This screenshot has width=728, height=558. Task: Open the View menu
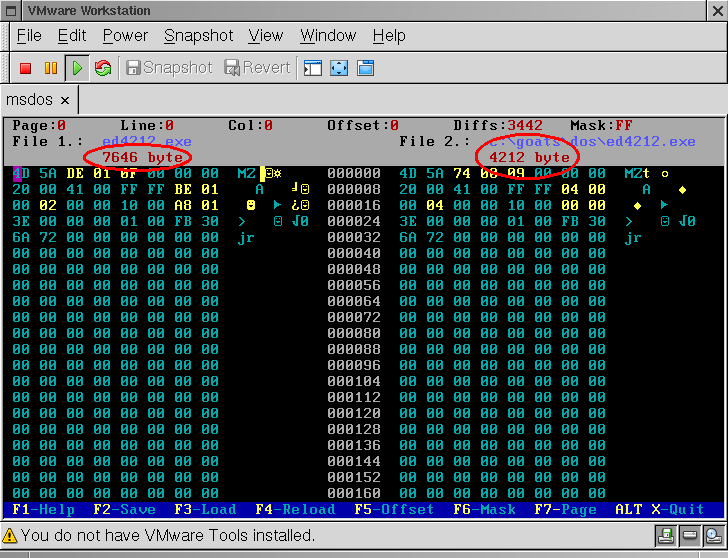coord(266,36)
